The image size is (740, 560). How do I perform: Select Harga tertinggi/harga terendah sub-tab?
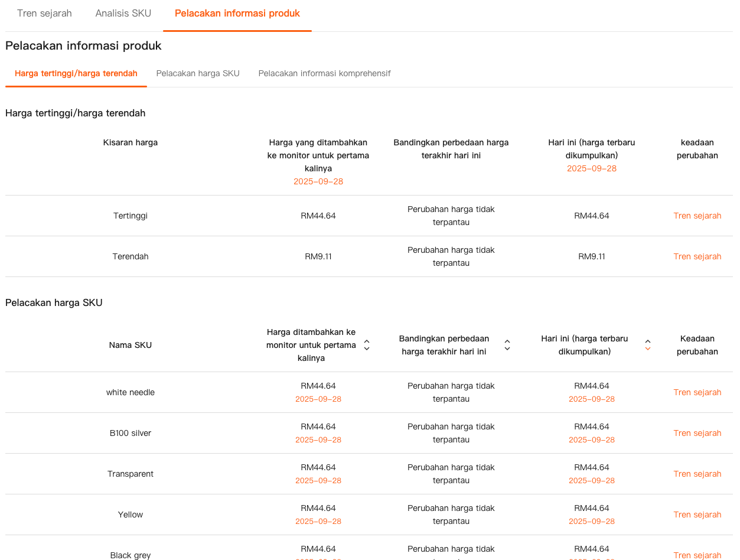(76, 73)
